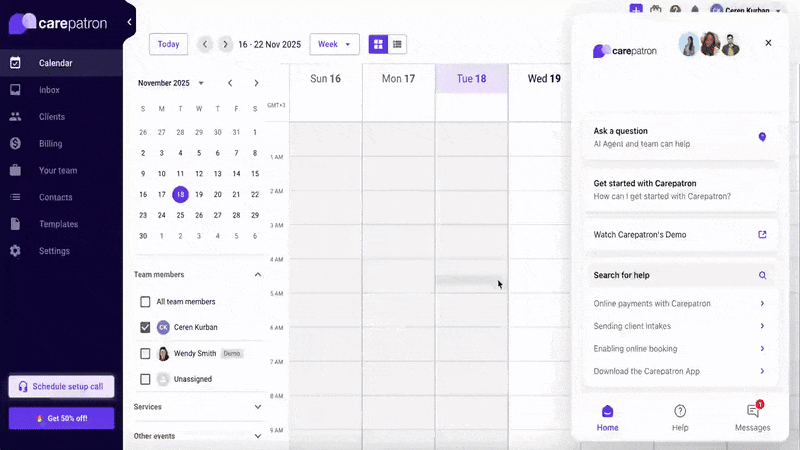This screenshot has width=800, height=450.
Task: Click Ceren Kurban's avatar in Team members
Action: 163,328
